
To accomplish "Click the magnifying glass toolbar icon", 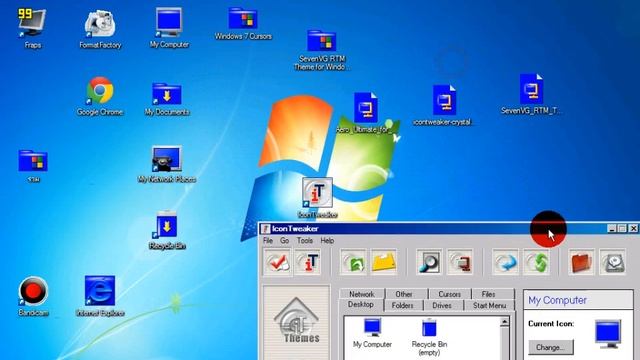I will [x=429, y=262].
